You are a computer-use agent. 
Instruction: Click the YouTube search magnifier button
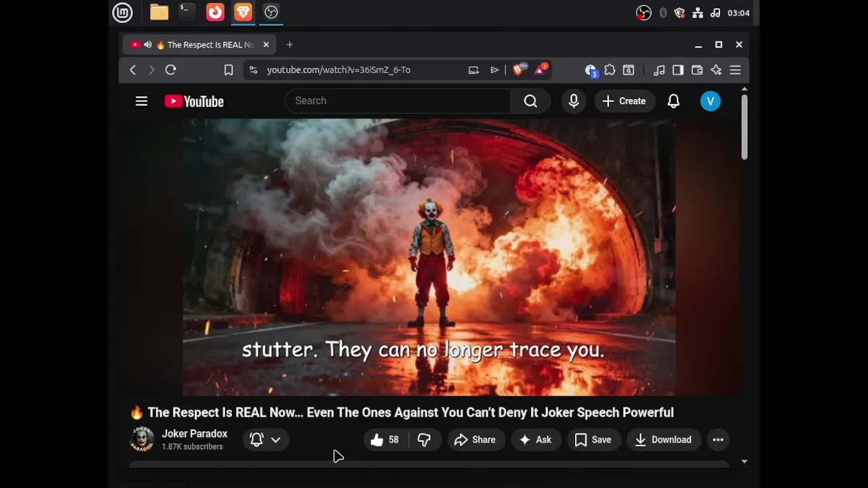pyautogui.click(x=530, y=101)
